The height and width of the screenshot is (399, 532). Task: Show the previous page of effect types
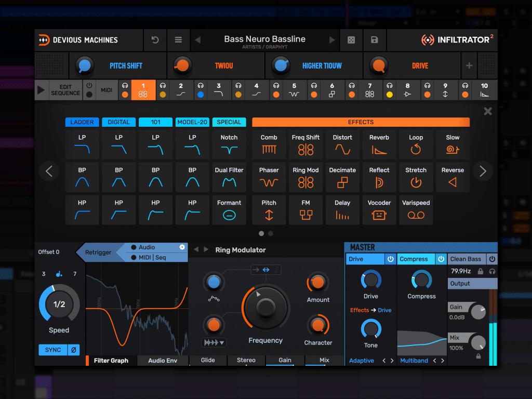[49, 171]
